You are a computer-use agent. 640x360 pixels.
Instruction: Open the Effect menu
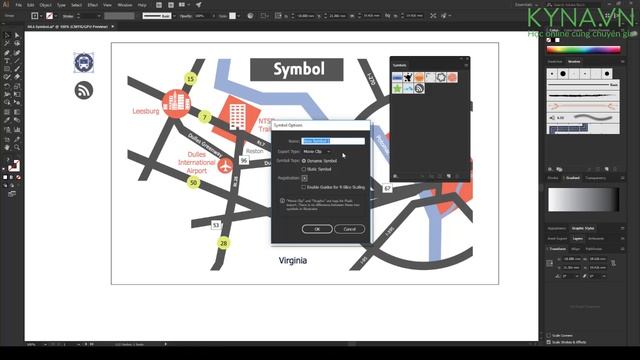(x=93, y=5)
